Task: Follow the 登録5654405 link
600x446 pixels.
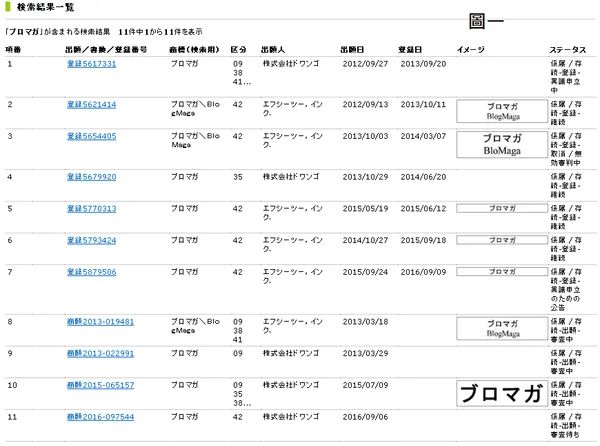Action: coord(91,137)
